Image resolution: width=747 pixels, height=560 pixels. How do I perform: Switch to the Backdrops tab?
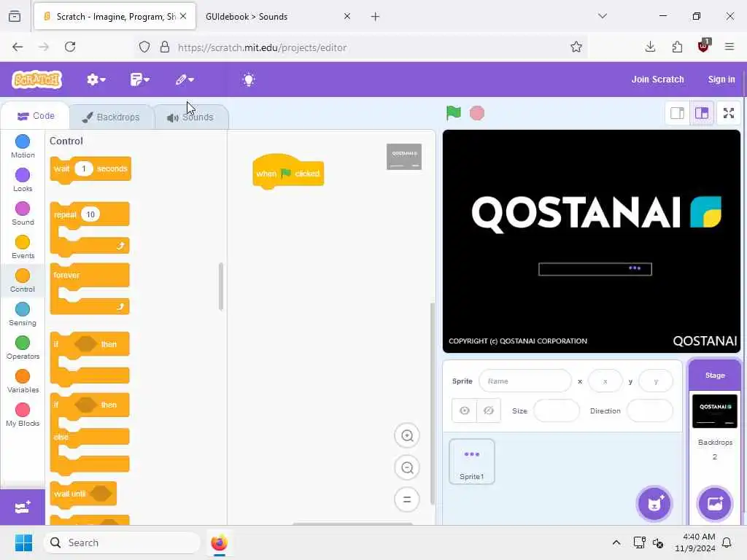pyautogui.click(x=112, y=117)
